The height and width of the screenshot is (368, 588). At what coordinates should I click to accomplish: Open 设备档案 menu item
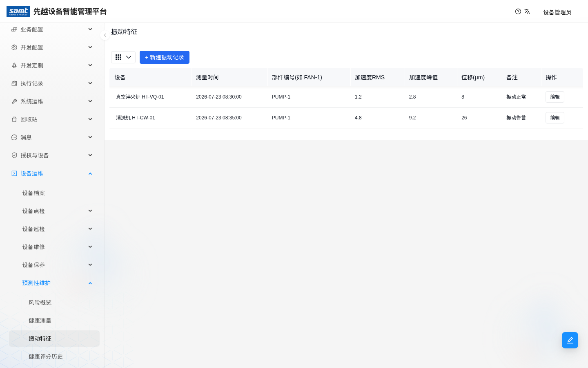(x=54, y=193)
